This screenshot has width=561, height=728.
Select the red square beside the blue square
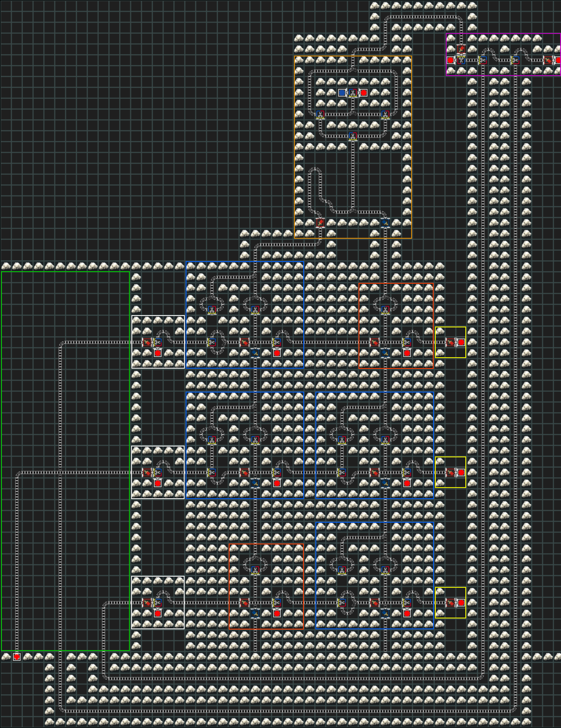click(x=364, y=93)
